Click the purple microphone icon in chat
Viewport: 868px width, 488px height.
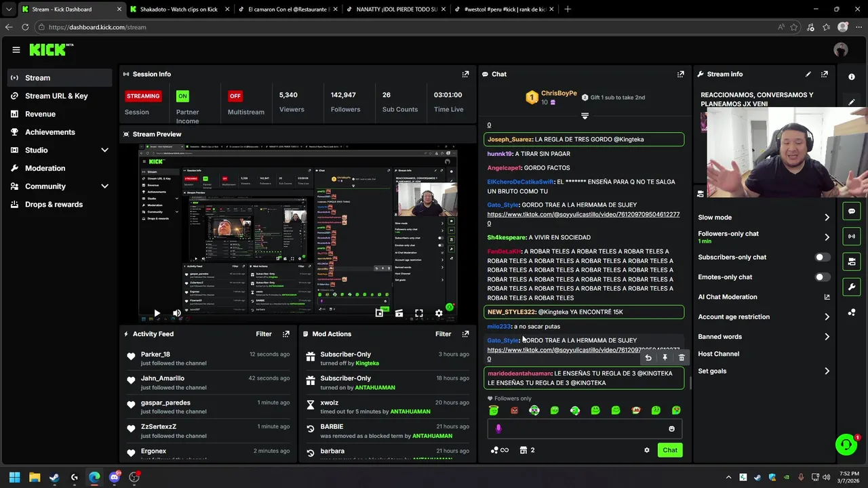tap(498, 428)
